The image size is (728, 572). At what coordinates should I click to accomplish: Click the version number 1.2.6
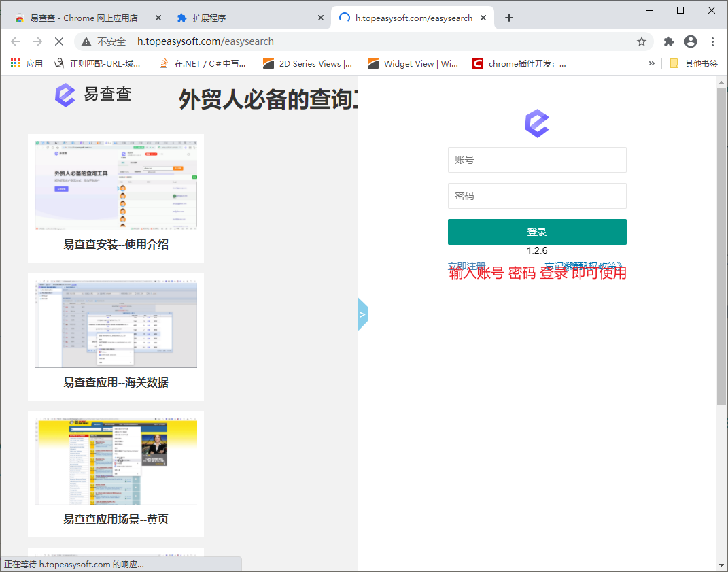537,250
